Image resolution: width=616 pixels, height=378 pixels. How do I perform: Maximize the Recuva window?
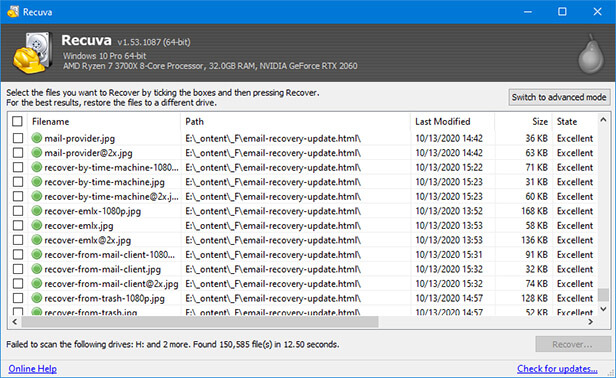coord(562,11)
